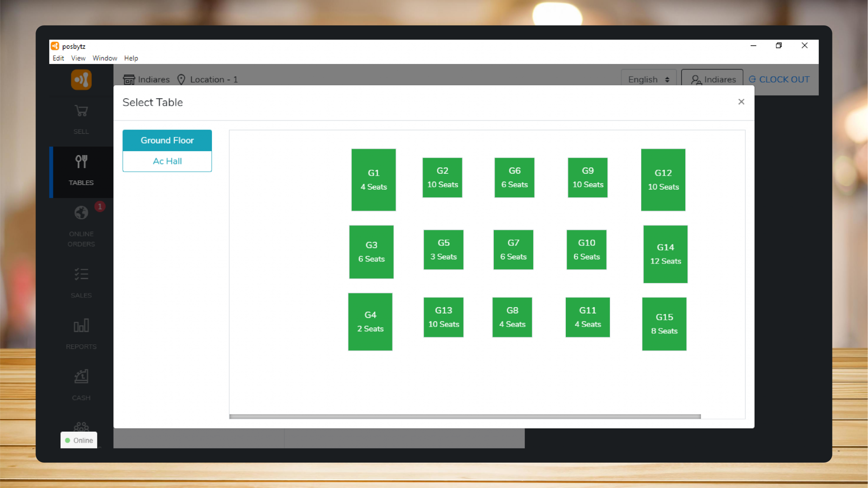Screen dimensions: 868x488
Task: Click the CLOCK OUT button
Action: coord(780,79)
